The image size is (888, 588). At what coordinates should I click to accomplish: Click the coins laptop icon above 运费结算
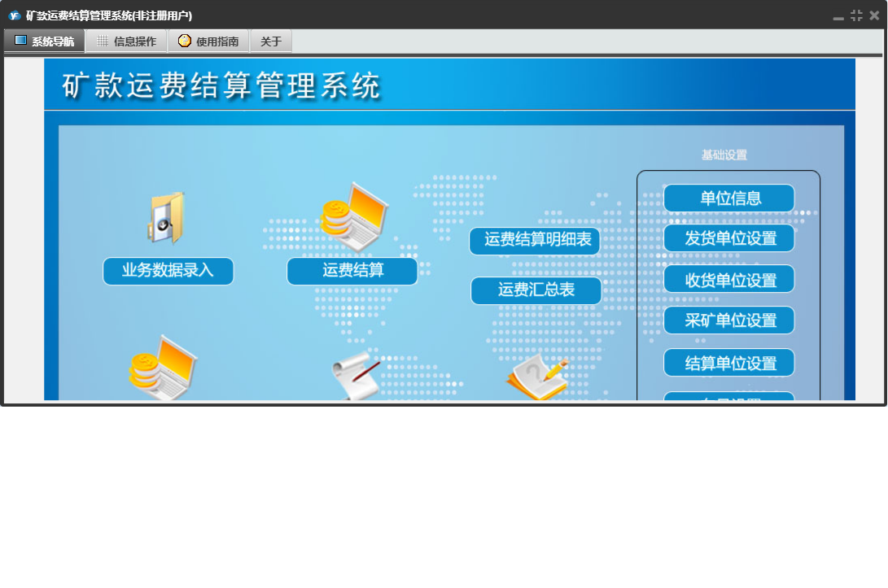pyautogui.click(x=354, y=217)
